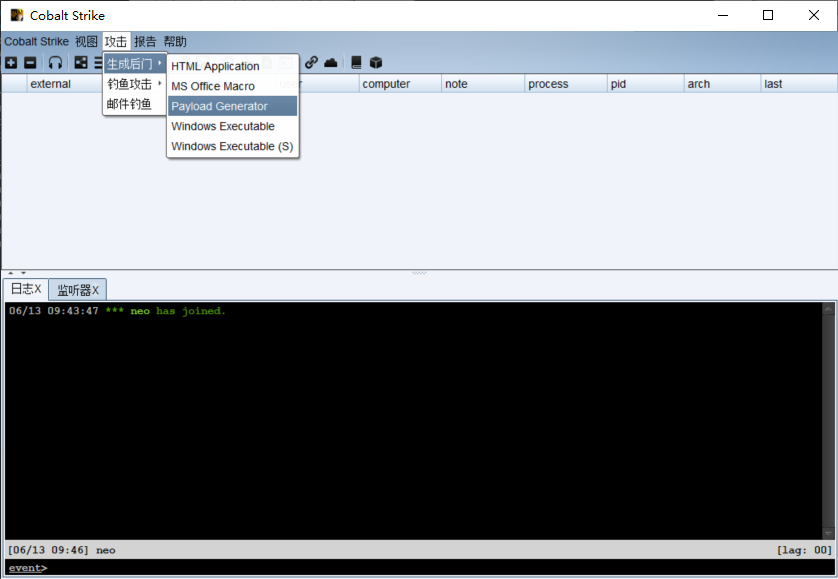Click the connect (plus) toolbar icon
The height and width of the screenshot is (579, 838).
[11, 63]
